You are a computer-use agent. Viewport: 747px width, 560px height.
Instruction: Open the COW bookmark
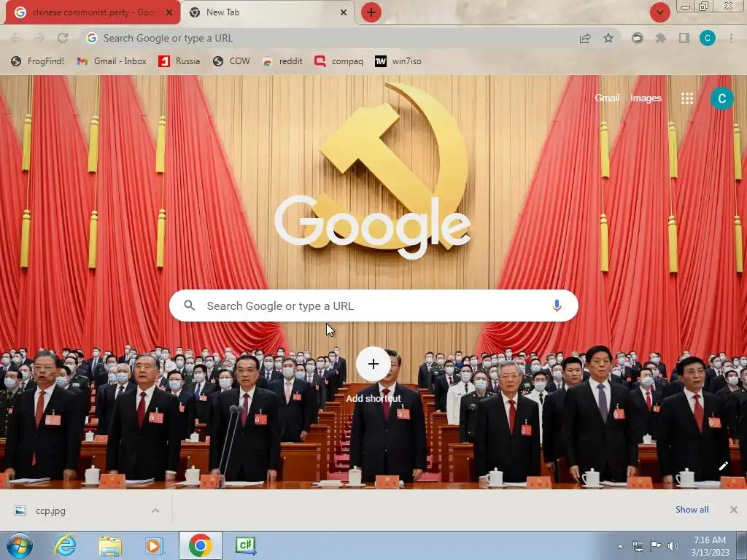[x=231, y=61]
